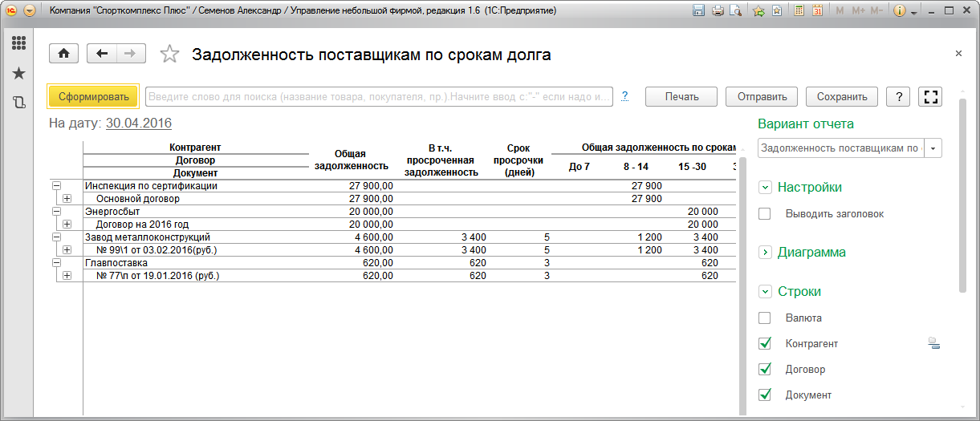Uncheck the Документ checkbox
The width and height of the screenshot is (980, 421).
click(765, 395)
